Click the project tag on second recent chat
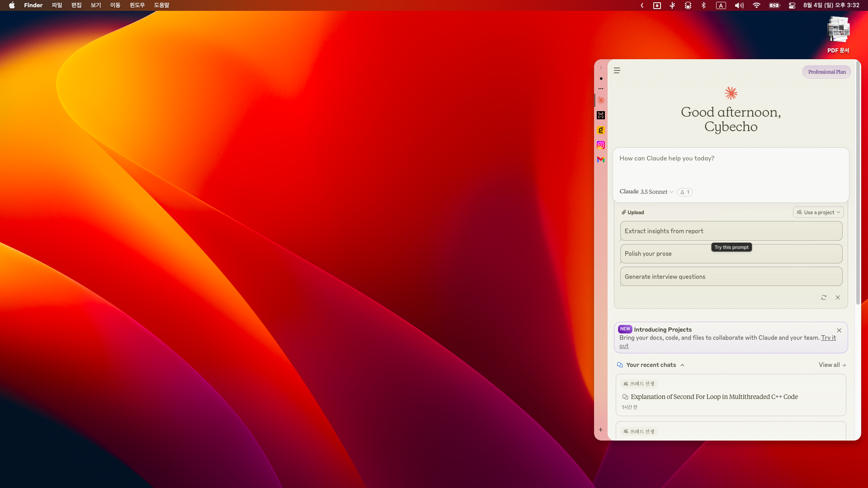Viewport: 868px width, 488px height. (x=639, y=432)
